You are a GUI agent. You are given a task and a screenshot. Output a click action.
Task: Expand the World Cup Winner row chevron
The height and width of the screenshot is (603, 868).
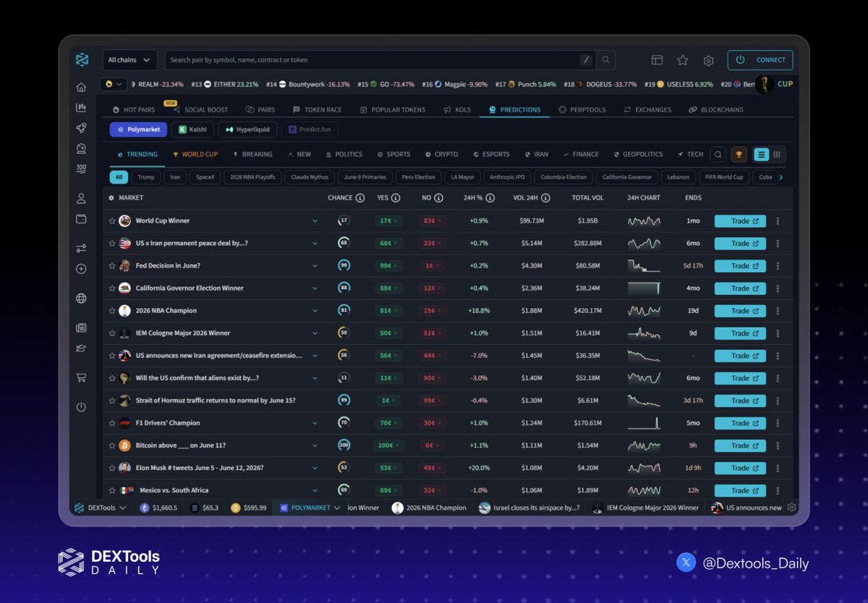point(315,221)
